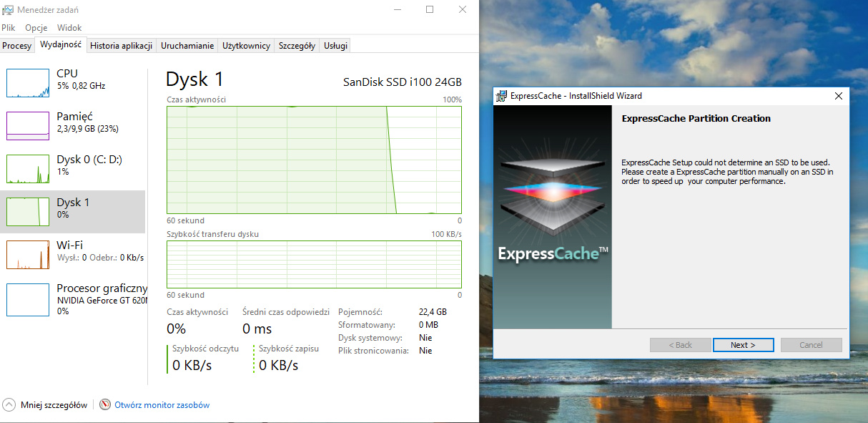Switch to the Wydajność tab
This screenshot has height=423, width=868.
click(61, 44)
